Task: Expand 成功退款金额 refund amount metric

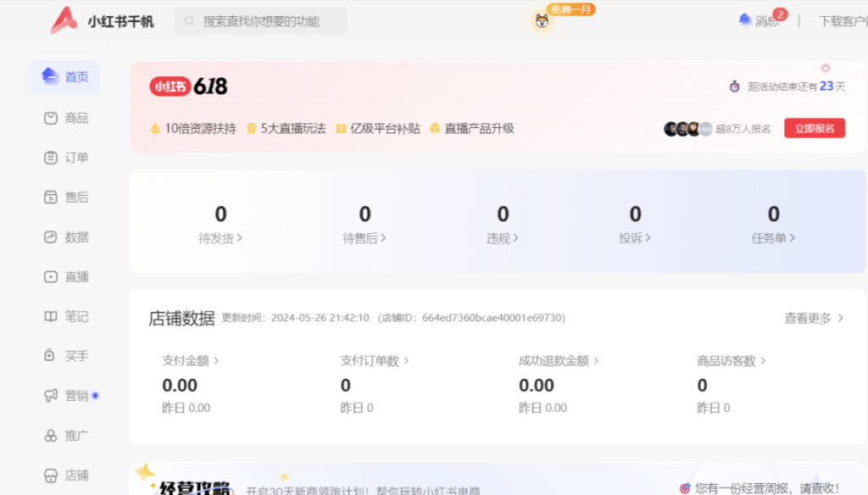Action: pyautogui.click(x=559, y=361)
